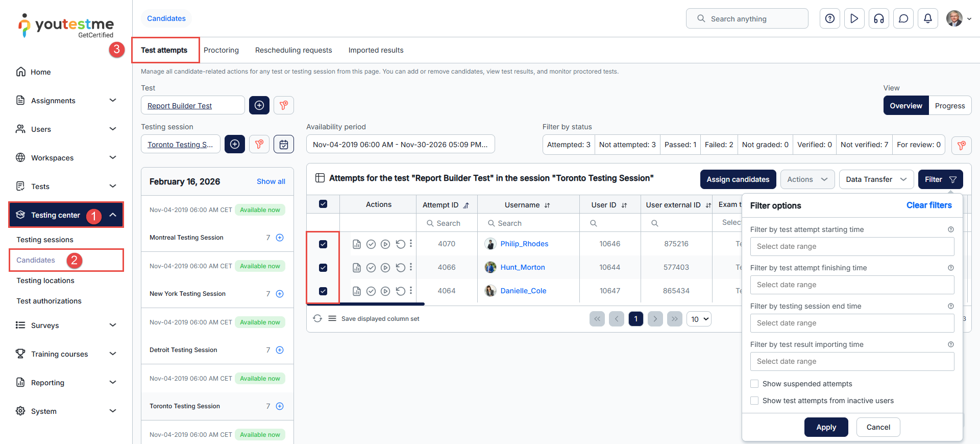Open the rows-per-page dropdown showing 10
This screenshot has width=980, height=444.
click(699, 319)
